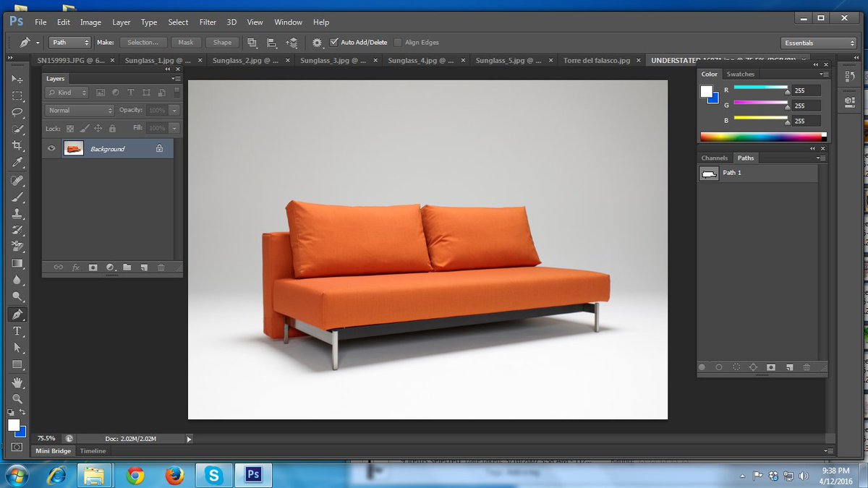The image size is (868, 488).
Task: Open the Layer menu
Action: coord(122,22)
